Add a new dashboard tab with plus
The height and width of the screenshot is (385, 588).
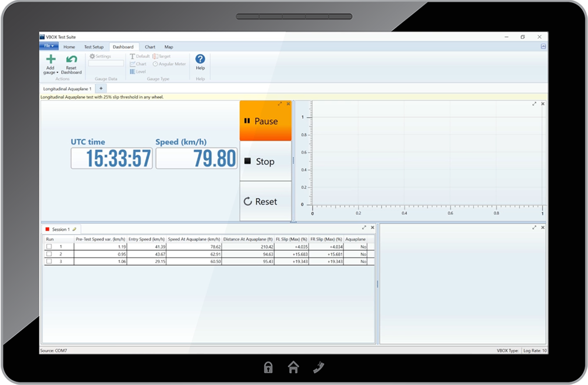(x=101, y=88)
